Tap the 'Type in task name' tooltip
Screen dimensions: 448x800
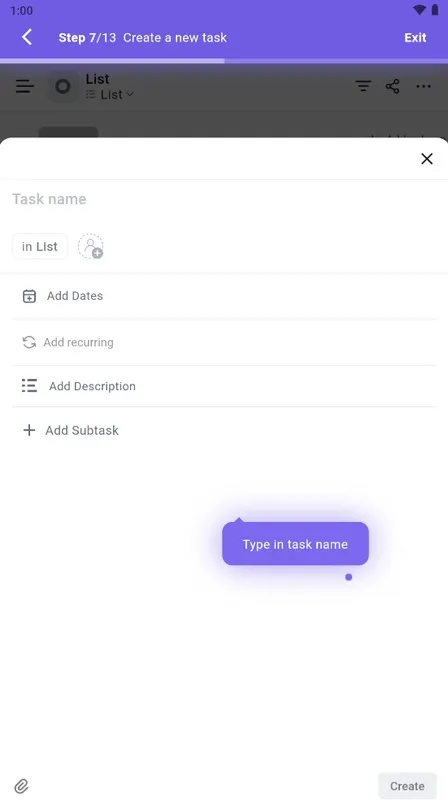[295, 544]
